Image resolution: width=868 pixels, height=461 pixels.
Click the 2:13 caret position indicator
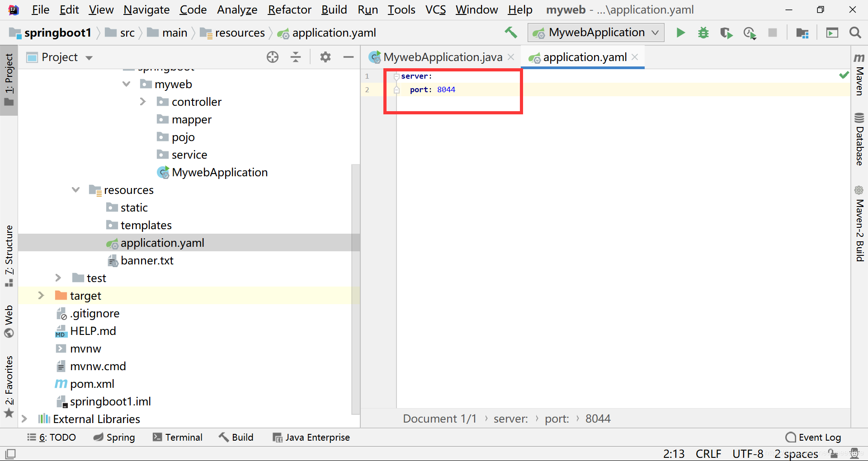(674, 454)
